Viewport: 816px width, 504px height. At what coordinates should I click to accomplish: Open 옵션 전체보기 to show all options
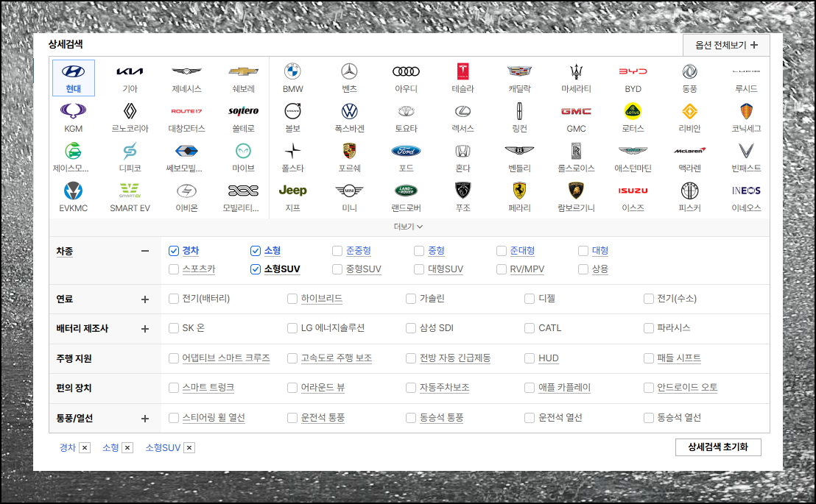(x=727, y=46)
